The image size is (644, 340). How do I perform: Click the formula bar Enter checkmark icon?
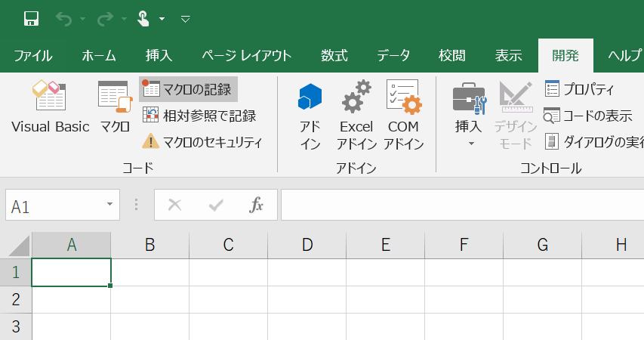[216, 205]
